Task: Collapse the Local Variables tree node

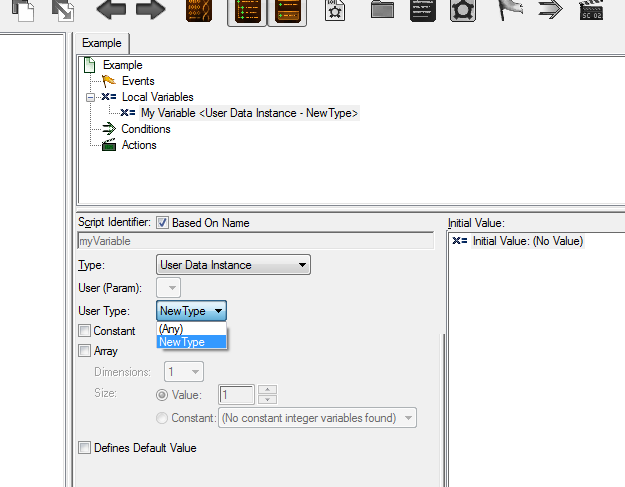Action: [x=90, y=97]
